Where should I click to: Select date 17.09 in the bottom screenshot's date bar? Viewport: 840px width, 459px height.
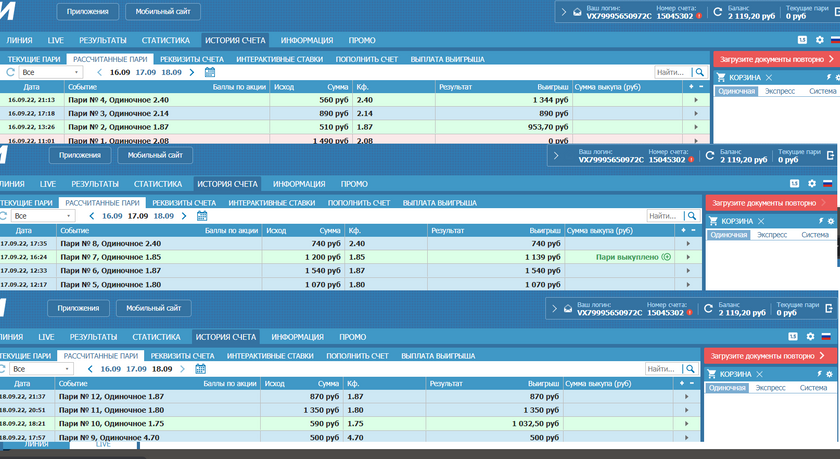tap(136, 369)
